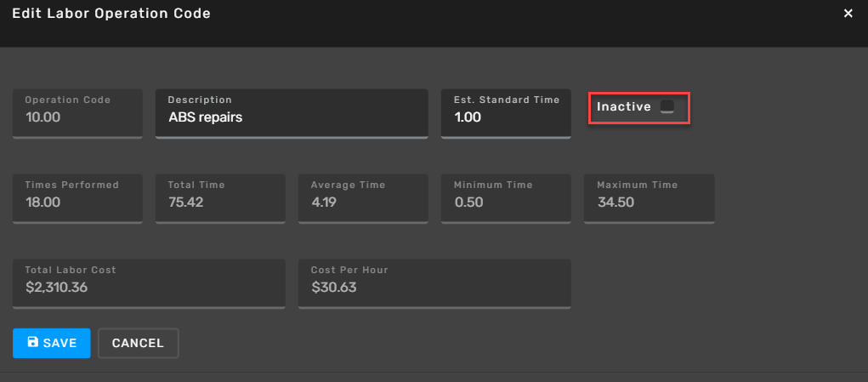
Task: Select the Minimum Time field
Action: coord(506,199)
